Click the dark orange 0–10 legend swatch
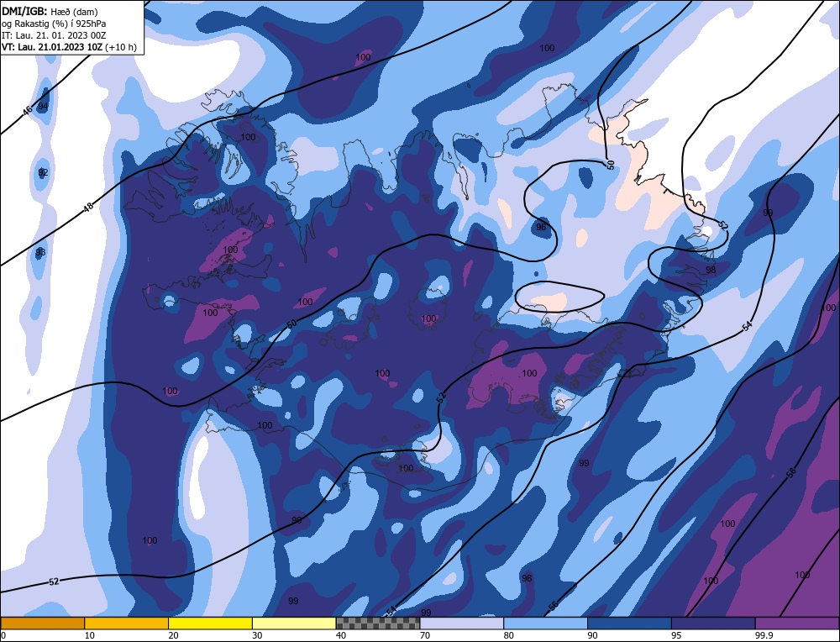Image resolution: width=840 pixels, height=642 pixels. 43,623
